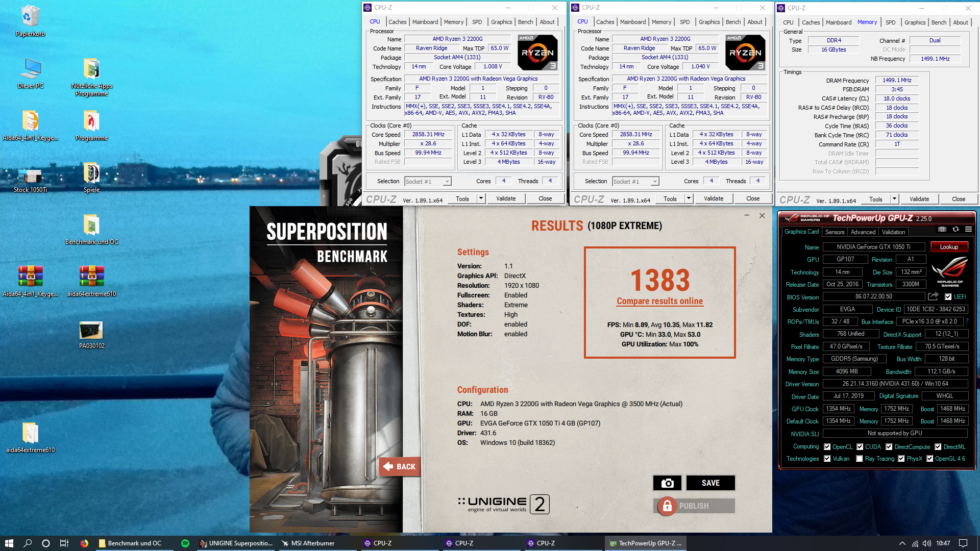The image size is (980, 551).
Task: Click Superposition screenshot camera button
Action: pos(667,483)
